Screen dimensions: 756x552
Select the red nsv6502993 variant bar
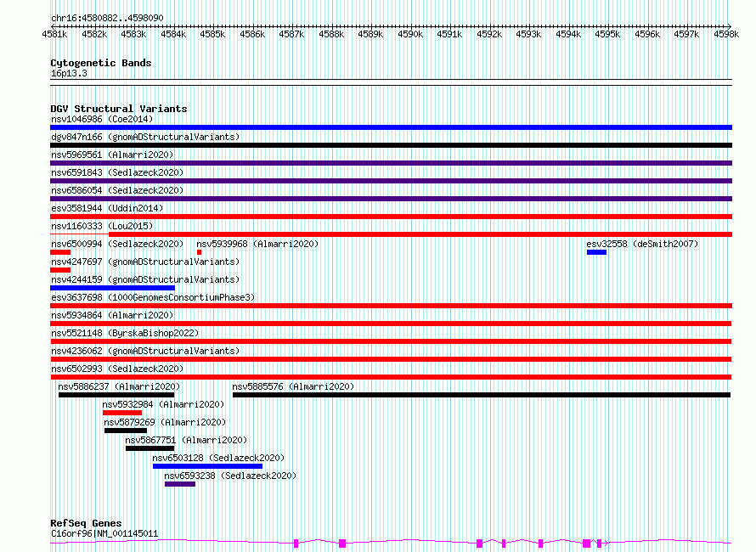point(391,377)
